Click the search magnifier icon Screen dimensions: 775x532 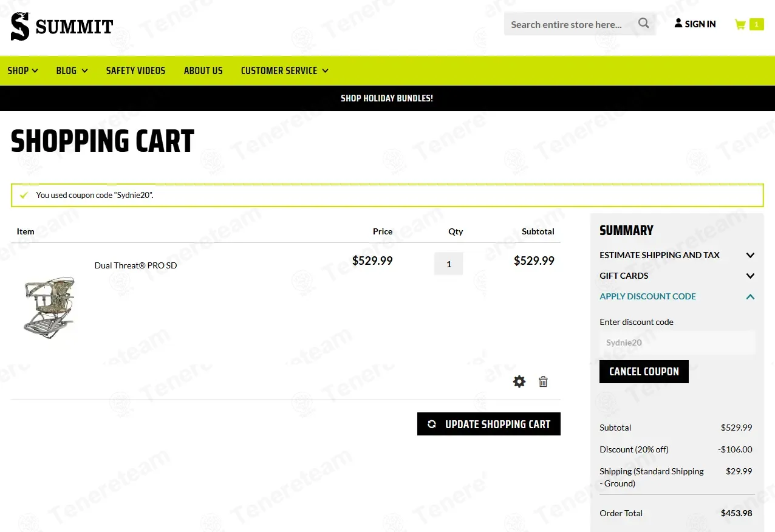pyautogui.click(x=644, y=24)
